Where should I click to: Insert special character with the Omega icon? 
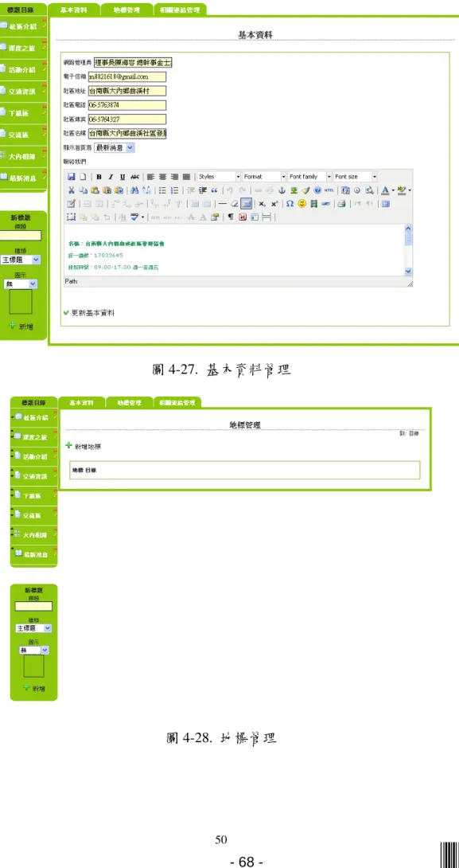[290, 203]
